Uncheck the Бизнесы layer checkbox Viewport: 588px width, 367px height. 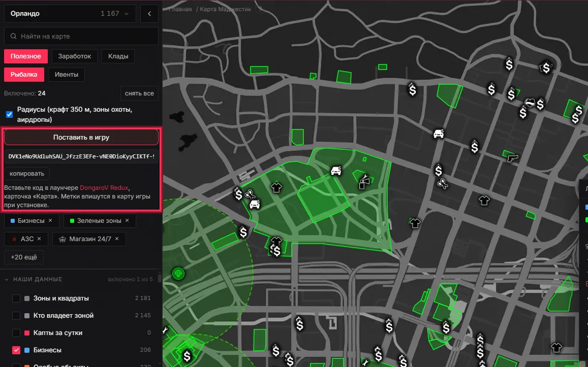click(x=16, y=350)
